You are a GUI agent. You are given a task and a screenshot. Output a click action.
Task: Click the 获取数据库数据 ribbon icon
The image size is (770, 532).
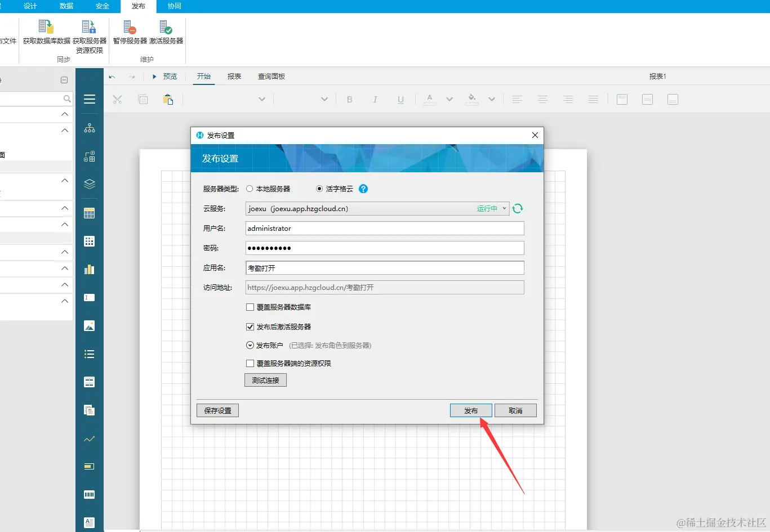[x=46, y=26]
